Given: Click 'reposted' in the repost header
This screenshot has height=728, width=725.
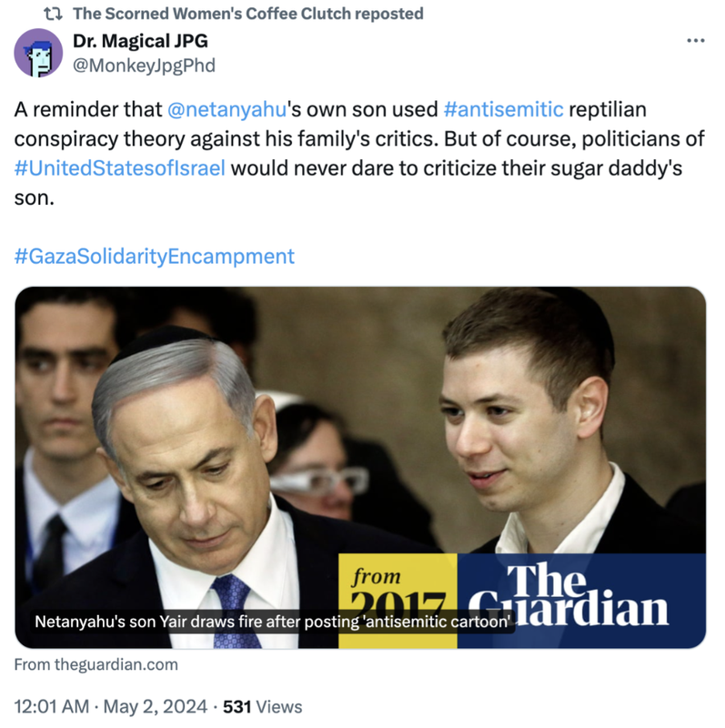Looking at the screenshot, I should (x=389, y=14).
